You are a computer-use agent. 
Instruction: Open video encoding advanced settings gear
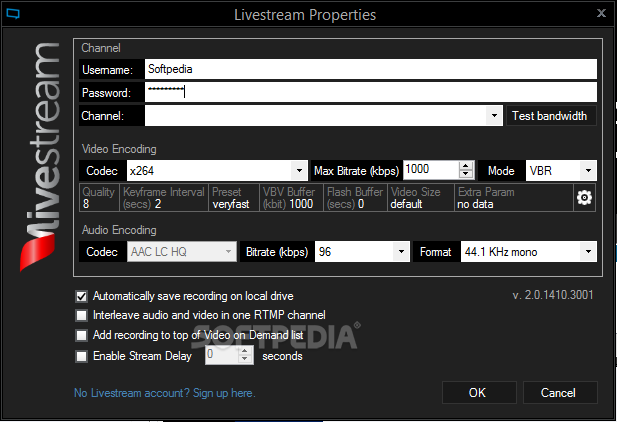[x=584, y=198]
